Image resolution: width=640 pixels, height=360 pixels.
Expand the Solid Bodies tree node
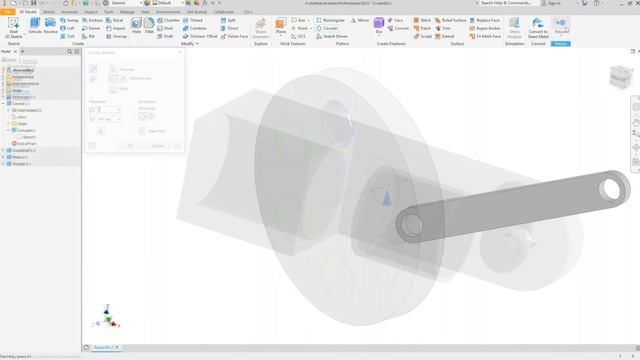click(x=8, y=110)
